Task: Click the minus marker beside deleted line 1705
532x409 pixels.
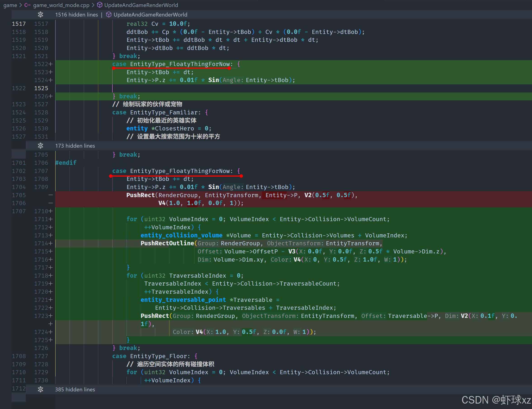Action: [50, 195]
